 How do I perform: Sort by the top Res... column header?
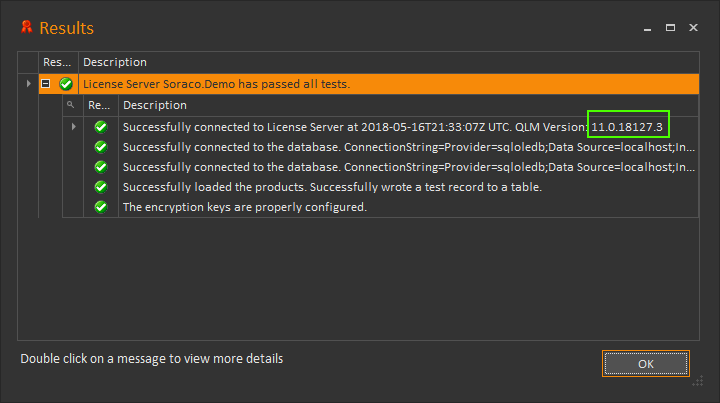tap(58, 62)
